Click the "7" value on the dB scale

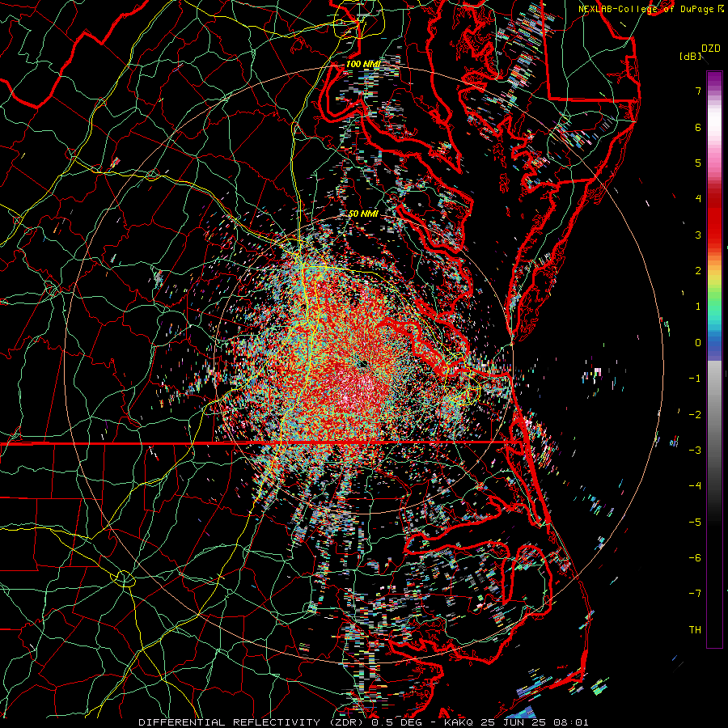698,91
